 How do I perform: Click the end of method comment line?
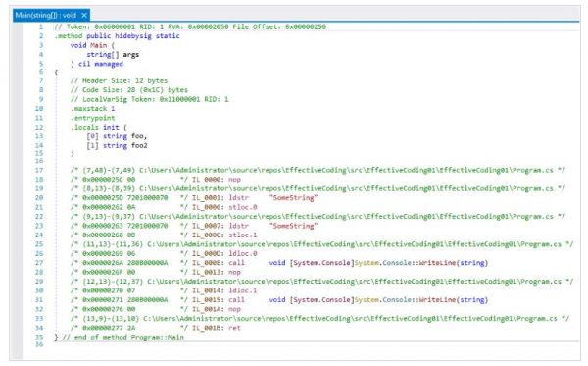tap(120, 337)
